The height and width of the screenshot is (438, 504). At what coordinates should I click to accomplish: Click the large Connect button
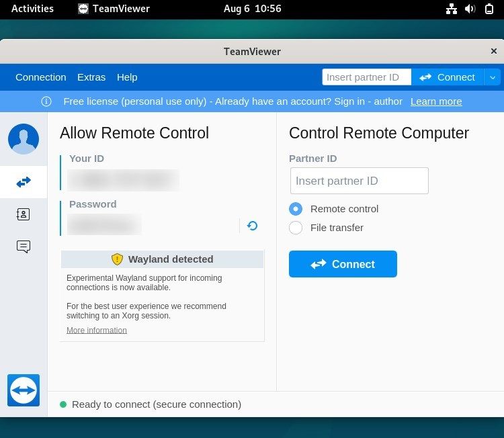(x=343, y=264)
